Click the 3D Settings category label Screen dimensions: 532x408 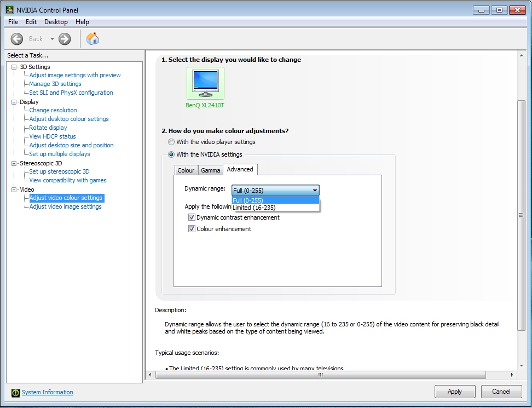coord(35,67)
